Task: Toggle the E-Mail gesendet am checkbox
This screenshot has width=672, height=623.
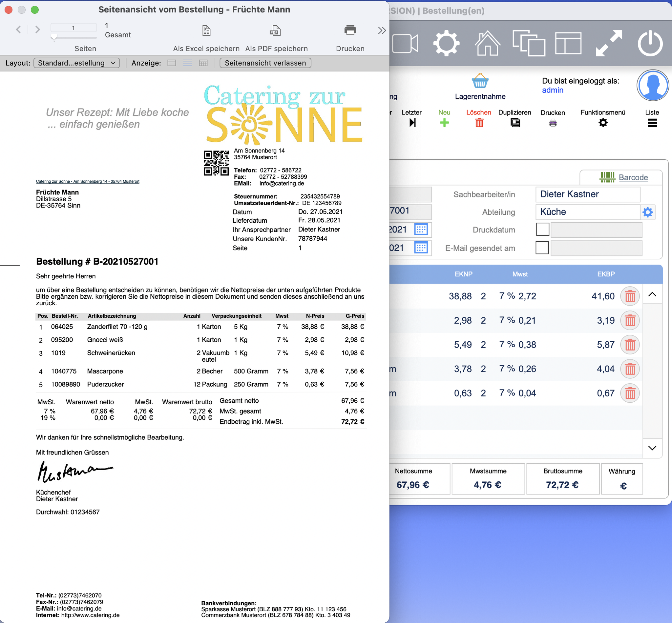Action: [542, 248]
